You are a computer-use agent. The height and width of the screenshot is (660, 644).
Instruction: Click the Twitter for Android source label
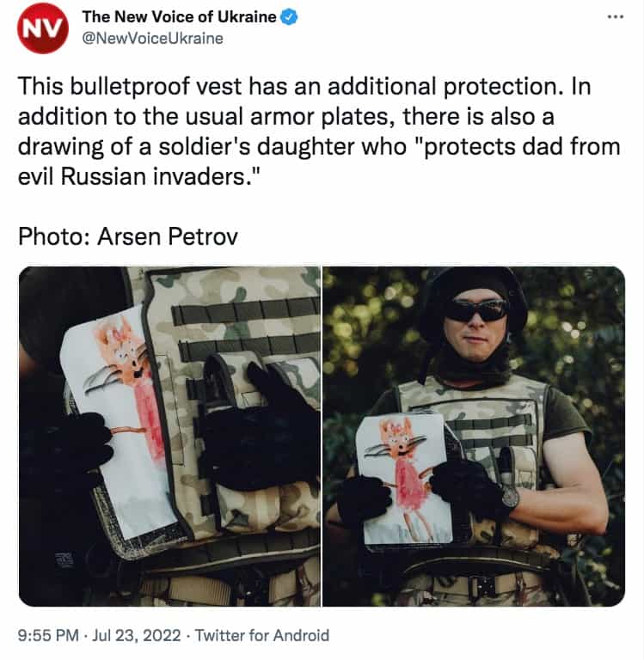262,635
